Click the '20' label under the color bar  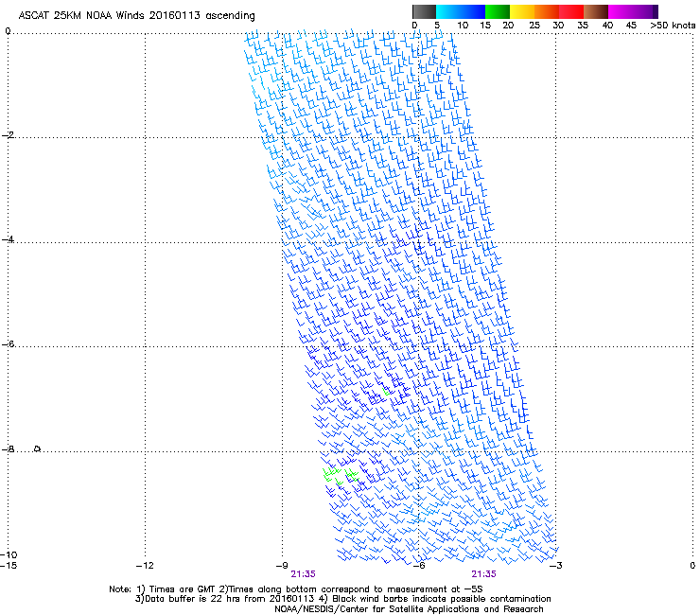508,26
